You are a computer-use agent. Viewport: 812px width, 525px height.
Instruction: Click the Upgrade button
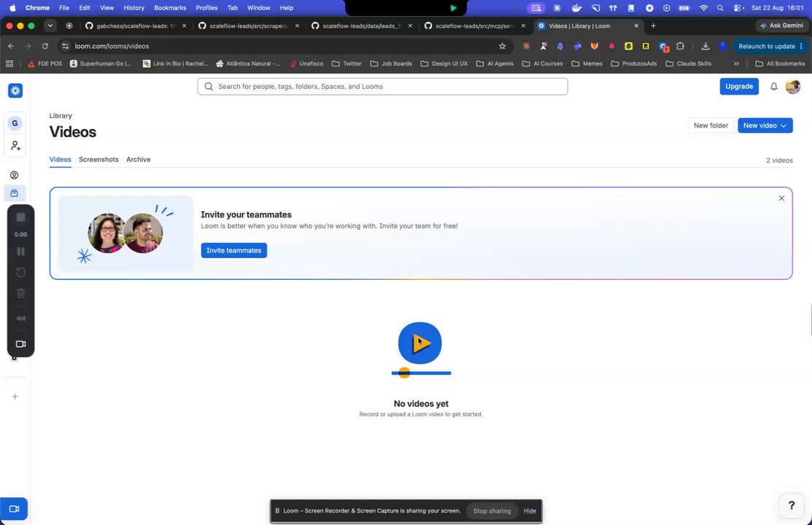(739, 87)
